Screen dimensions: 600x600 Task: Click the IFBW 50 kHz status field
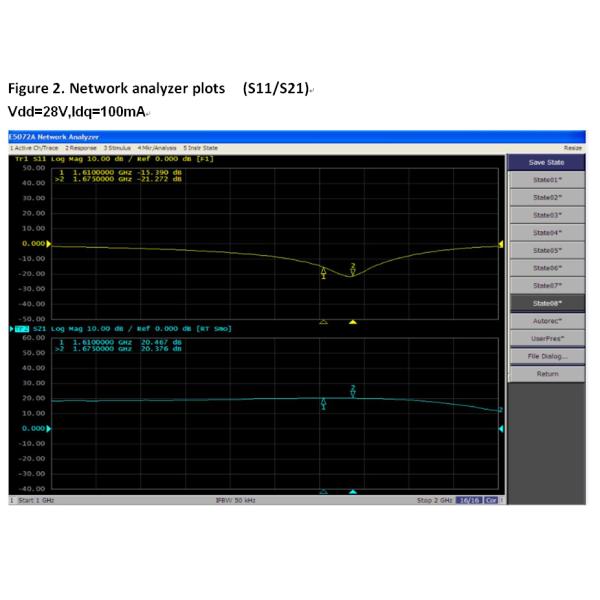pos(236,499)
